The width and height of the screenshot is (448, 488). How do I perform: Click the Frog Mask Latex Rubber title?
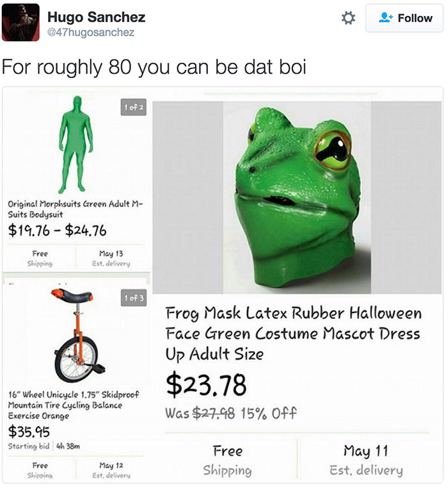point(293,333)
